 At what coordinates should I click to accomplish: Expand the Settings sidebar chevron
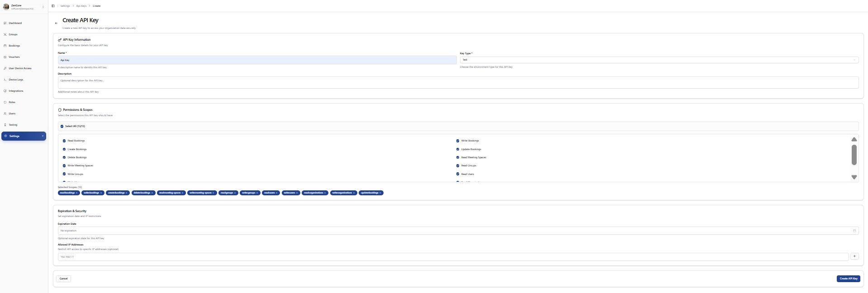point(43,136)
